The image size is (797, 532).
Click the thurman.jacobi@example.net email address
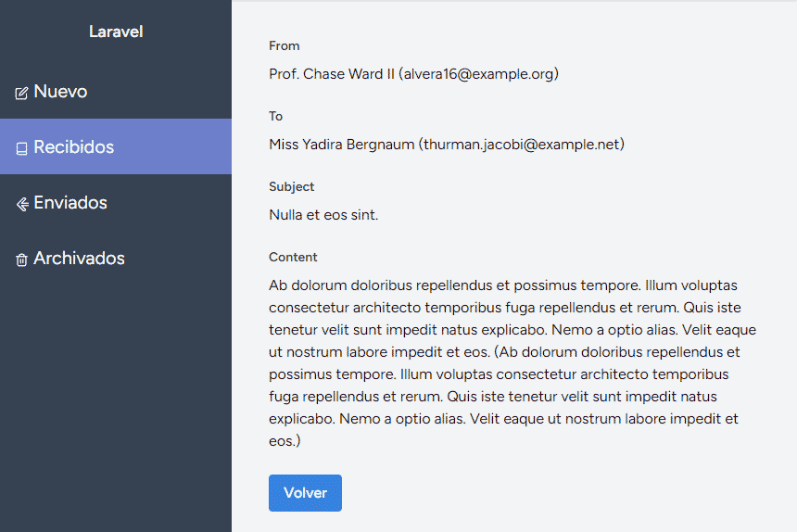522,145
